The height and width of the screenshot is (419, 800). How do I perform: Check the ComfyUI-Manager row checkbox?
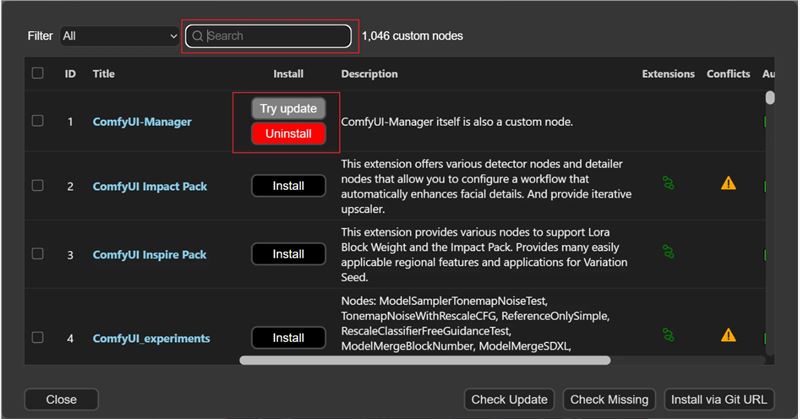pyautogui.click(x=38, y=121)
